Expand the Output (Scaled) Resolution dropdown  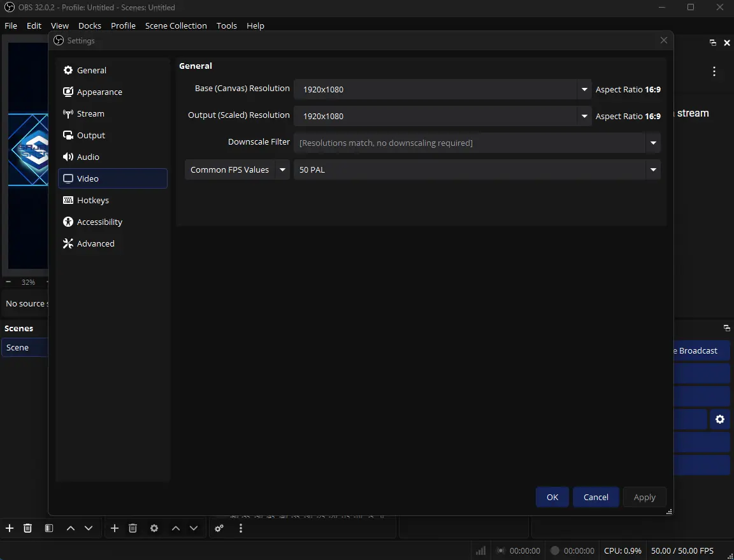(584, 117)
